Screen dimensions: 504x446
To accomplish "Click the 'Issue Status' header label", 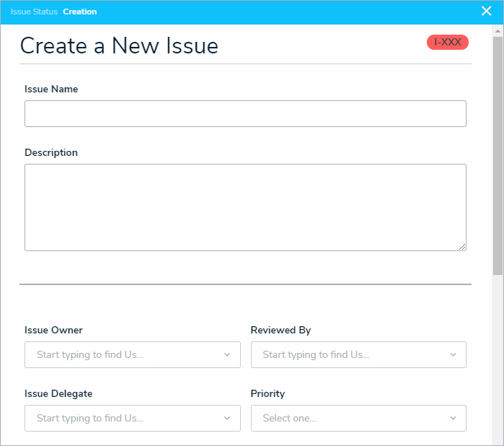I will pyautogui.click(x=34, y=12).
